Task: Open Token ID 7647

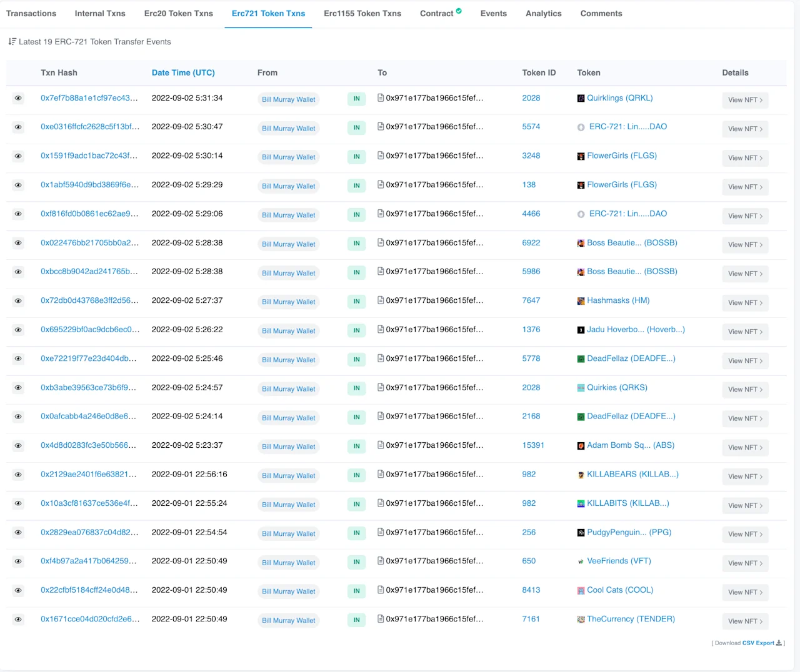Action: pyautogui.click(x=531, y=301)
